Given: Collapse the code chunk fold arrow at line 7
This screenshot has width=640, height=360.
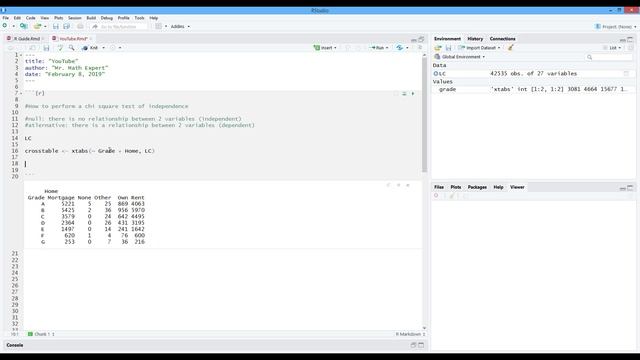Looking at the screenshot, I should (x=21, y=93).
